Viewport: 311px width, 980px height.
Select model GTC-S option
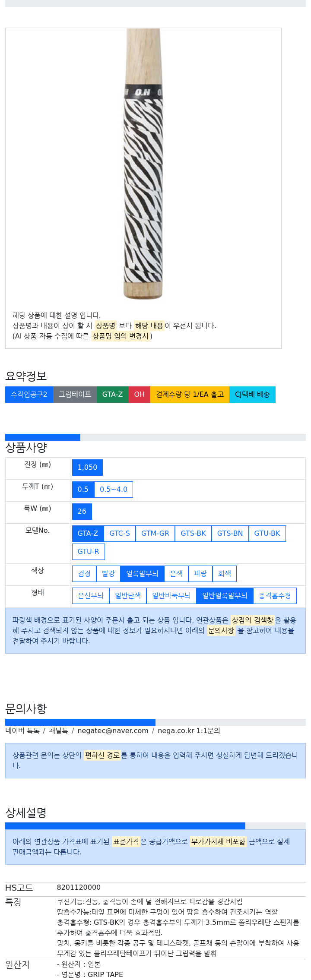coord(120,534)
